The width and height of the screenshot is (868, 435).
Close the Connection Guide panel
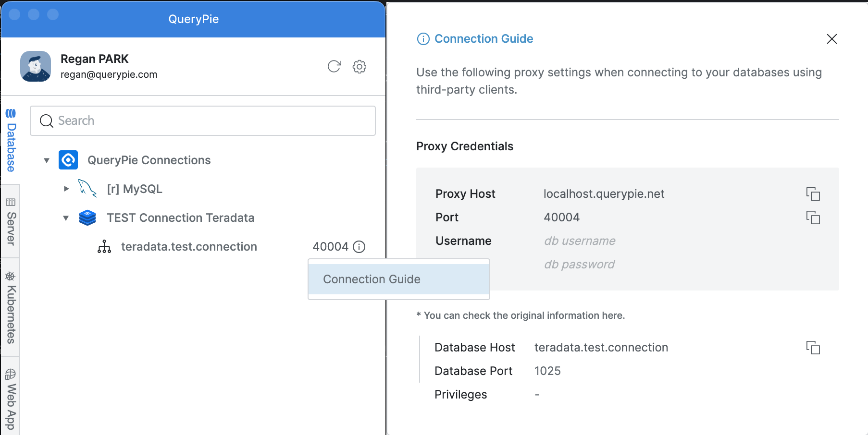pos(831,39)
